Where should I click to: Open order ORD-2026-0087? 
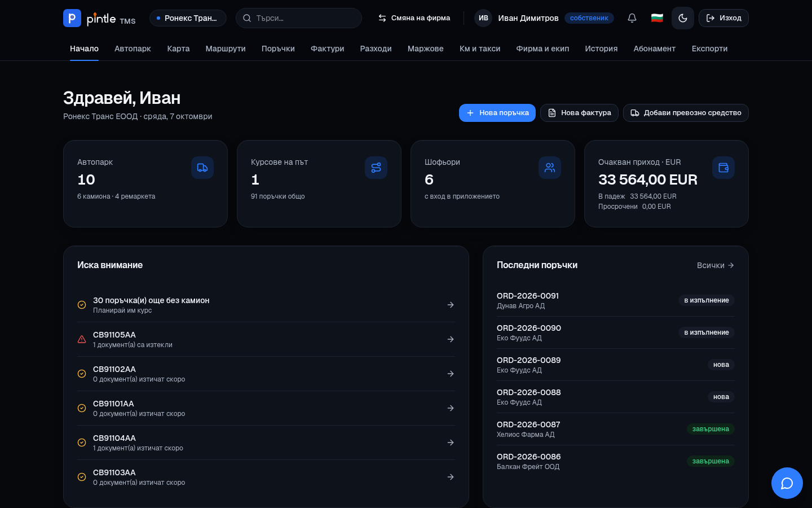[x=616, y=429]
